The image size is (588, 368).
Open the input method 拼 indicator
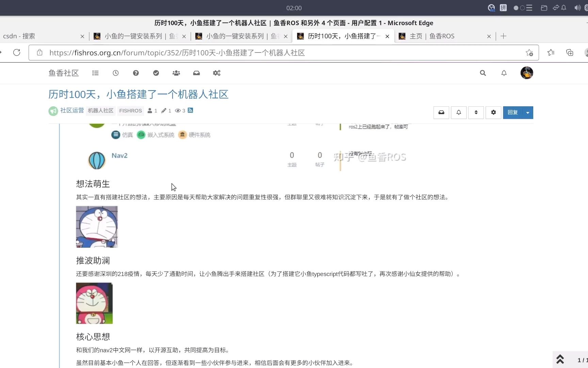(x=503, y=8)
